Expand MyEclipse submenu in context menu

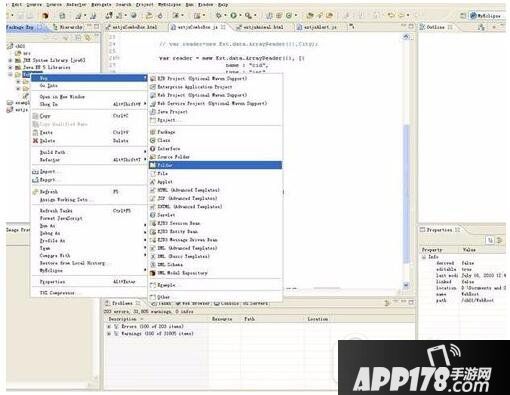coord(89,270)
